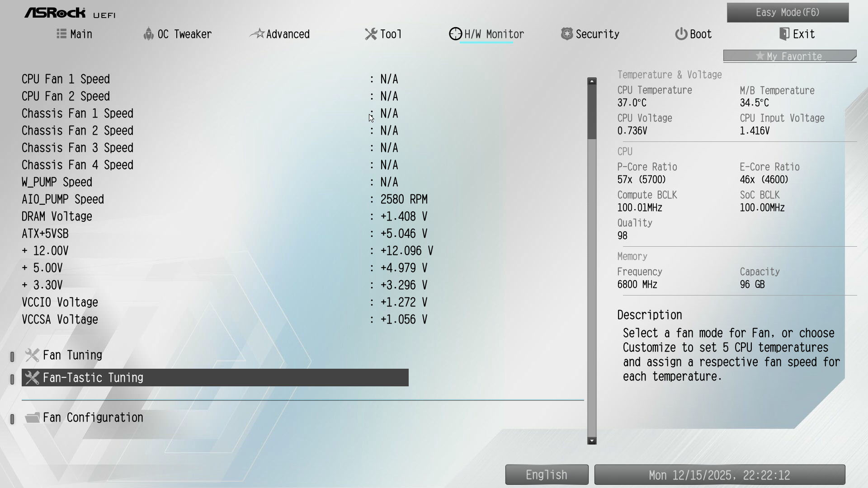868x488 pixels.
Task: Open the English language selector
Action: (547, 475)
